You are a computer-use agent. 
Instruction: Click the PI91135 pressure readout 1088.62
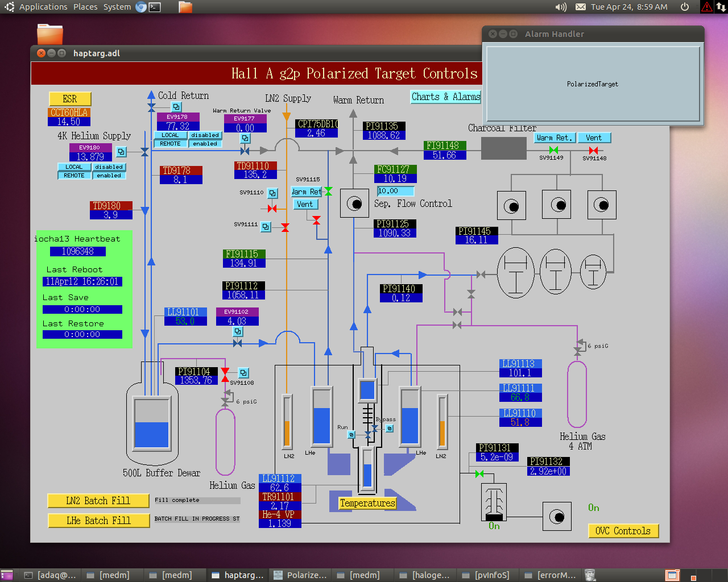[x=384, y=135]
